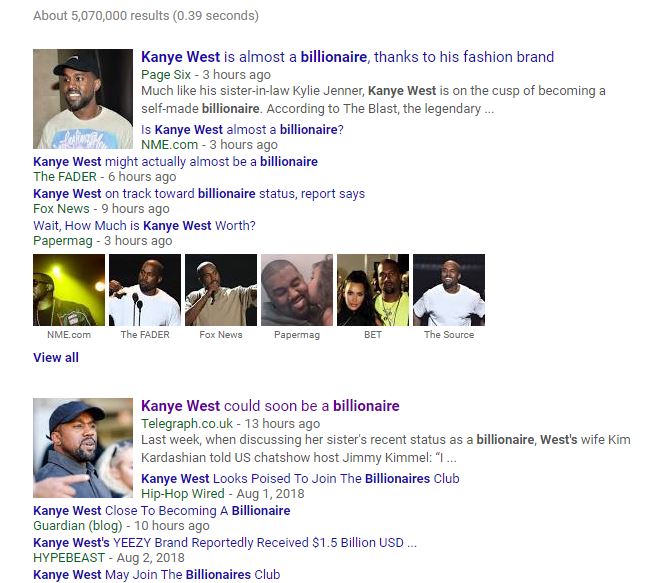This screenshot has height=583, width=670.
Task: Select the large thumbnail beside the Telegraph story
Action: pyautogui.click(x=83, y=448)
